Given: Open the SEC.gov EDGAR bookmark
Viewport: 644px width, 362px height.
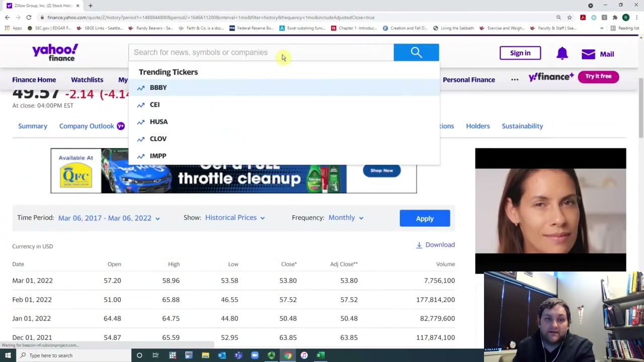Looking at the screenshot, I should pos(49,28).
